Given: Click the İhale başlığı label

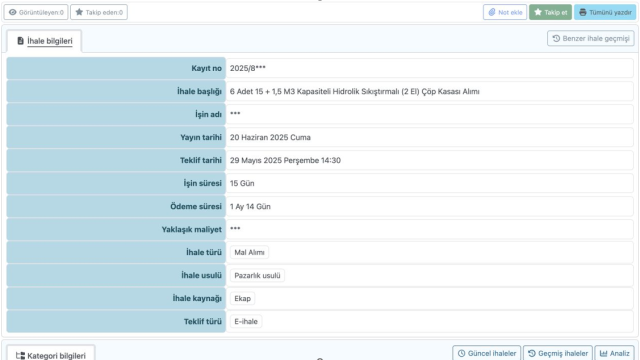Looking at the screenshot, I should (199, 91).
